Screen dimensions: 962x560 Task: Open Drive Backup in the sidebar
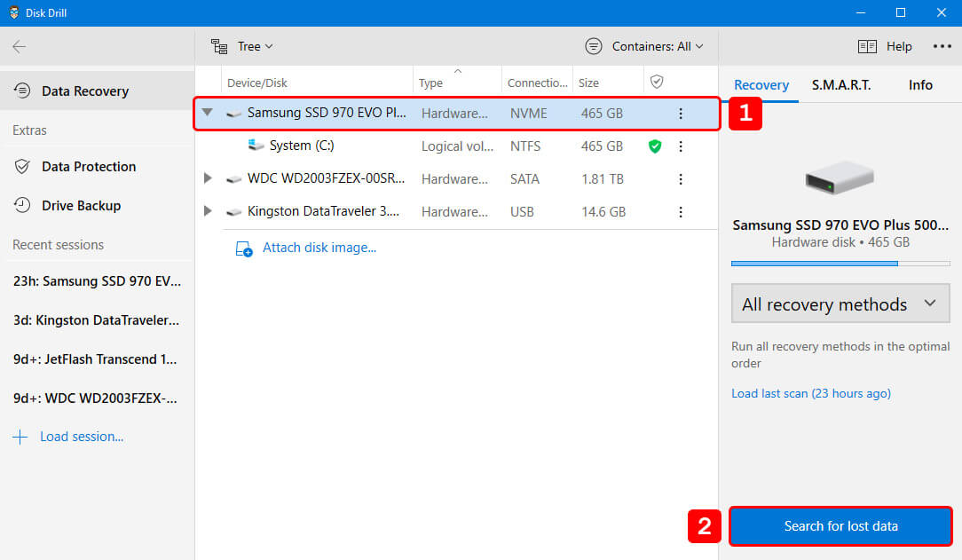point(97,206)
